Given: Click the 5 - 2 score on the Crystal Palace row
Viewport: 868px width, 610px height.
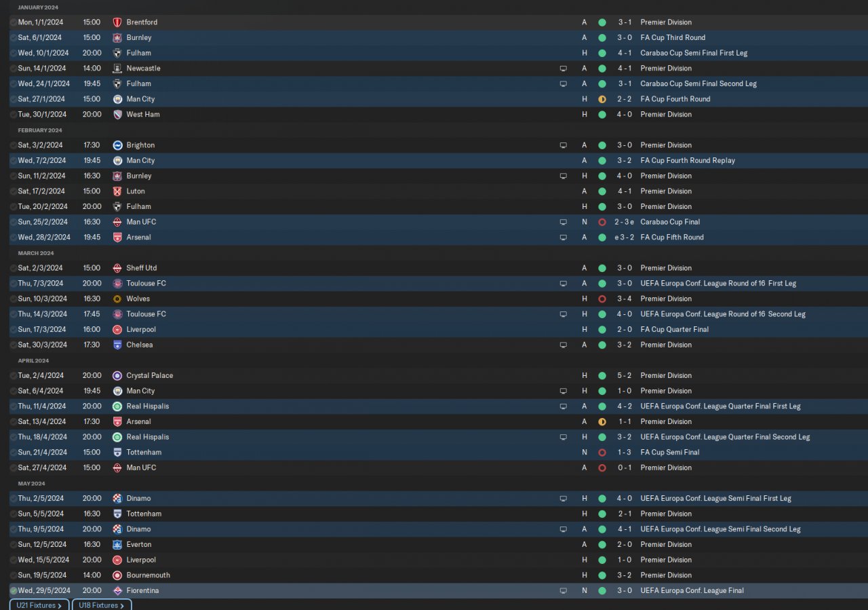Looking at the screenshot, I should [x=625, y=376].
